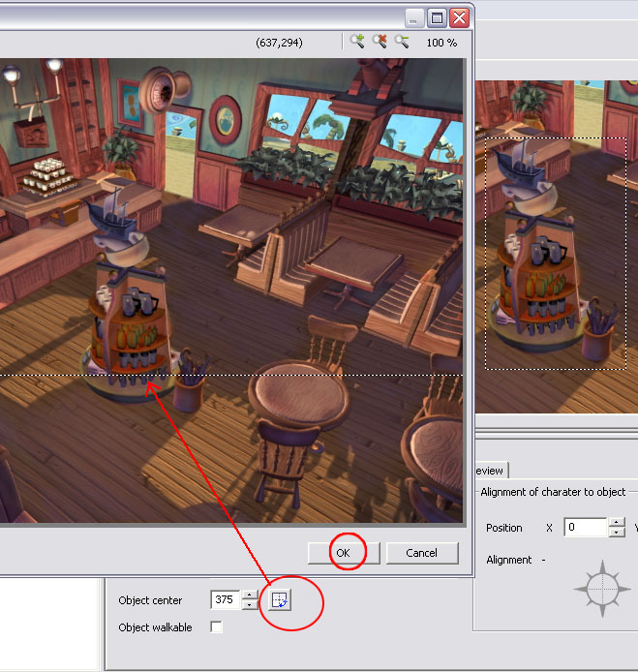Click the zoom in magnifier icon

tap(357, 42)
